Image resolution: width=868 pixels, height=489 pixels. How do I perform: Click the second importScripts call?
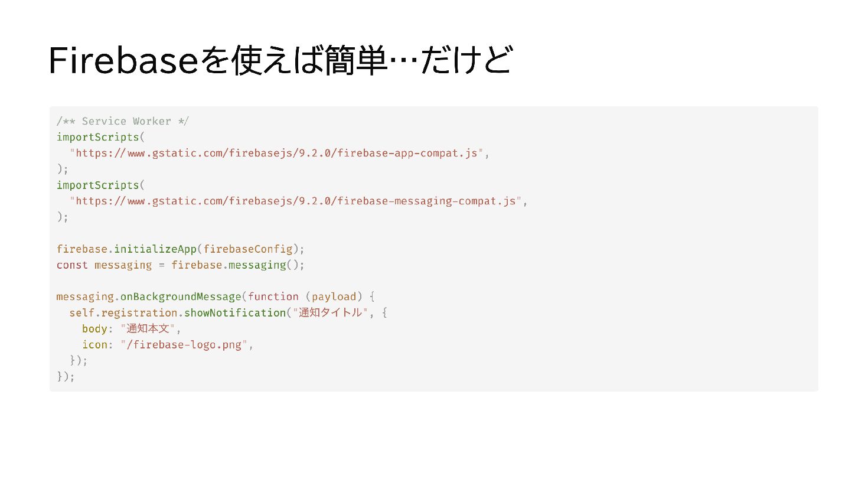(97, 185)
